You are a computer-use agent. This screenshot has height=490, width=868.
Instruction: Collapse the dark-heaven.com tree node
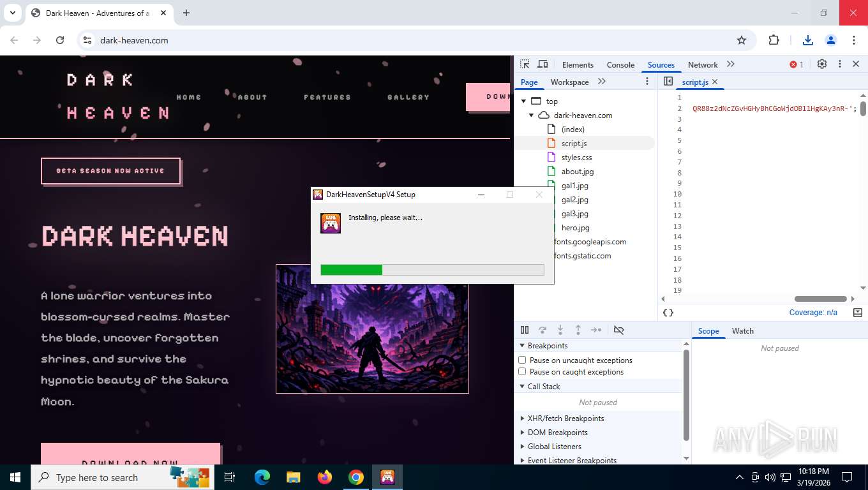tap(531, 115)
